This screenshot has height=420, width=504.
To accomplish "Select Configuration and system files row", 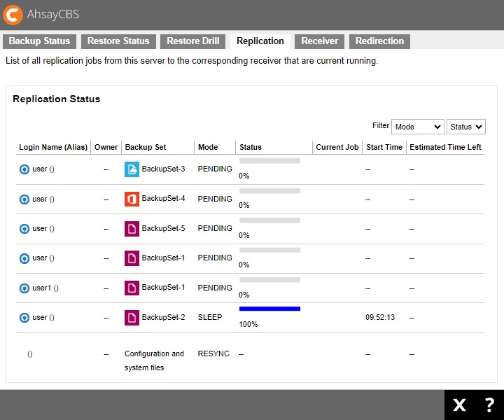I will point(154,360).
